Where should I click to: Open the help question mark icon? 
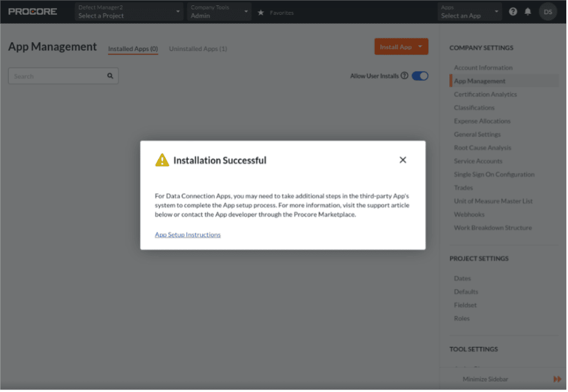point(513,12)
